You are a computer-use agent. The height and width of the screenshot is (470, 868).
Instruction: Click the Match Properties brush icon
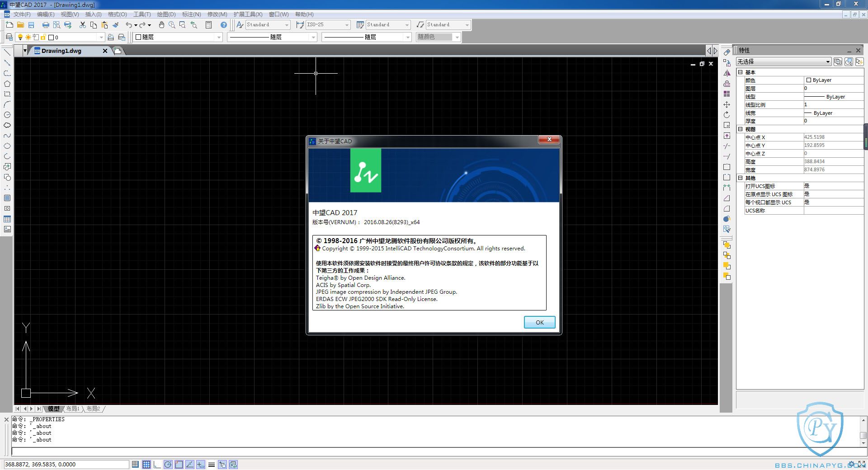coord(116,25)
